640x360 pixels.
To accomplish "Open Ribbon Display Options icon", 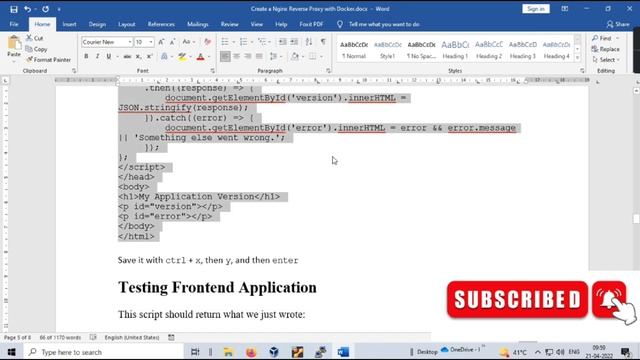I will click(564, 9).
